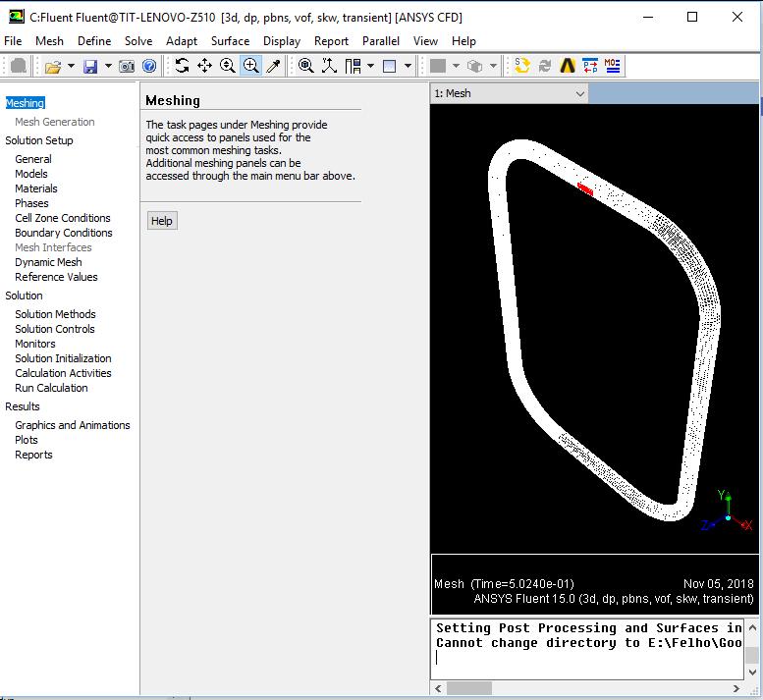Screen dimensions: 763x700
Task: Select Monitors in the navigation tree
Action: point(35,344)
